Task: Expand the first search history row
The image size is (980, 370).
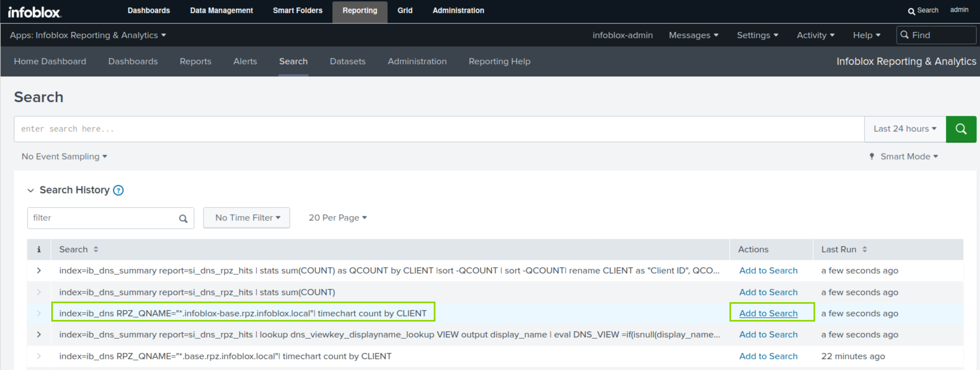Action: tap(39, 270)
